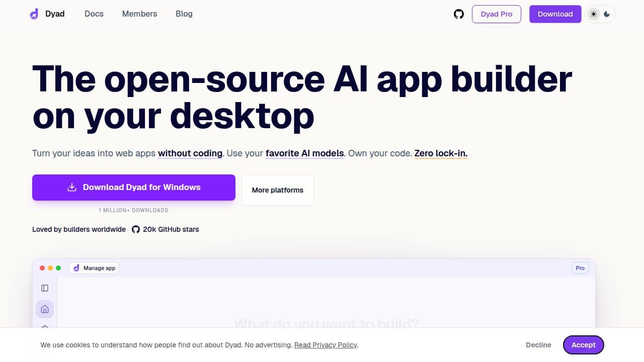The height and width of the screenshot is (362, 644).
Task: Accept the cookies
Action: click(x=584, y=345)
